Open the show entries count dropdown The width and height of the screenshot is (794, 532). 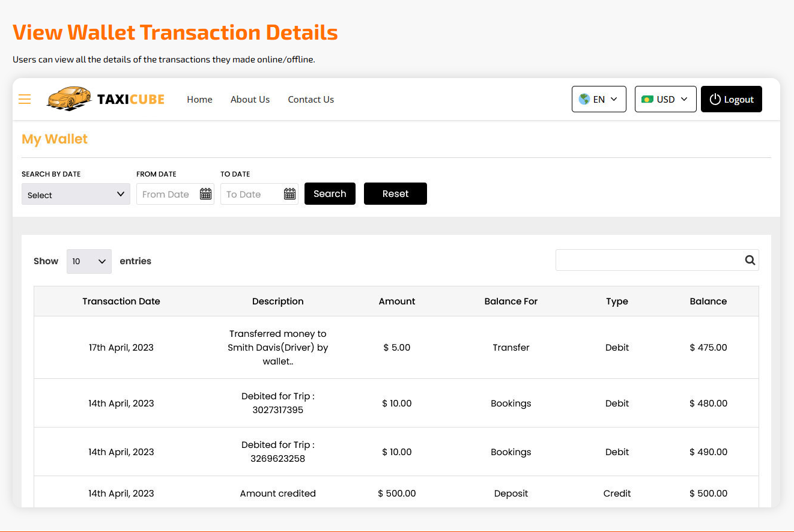click(89, 261)
